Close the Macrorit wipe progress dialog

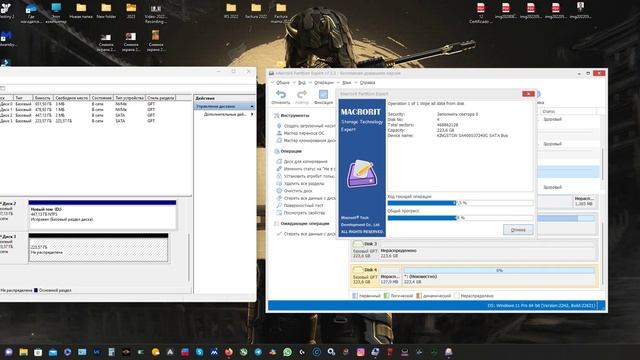pos(528,94)
